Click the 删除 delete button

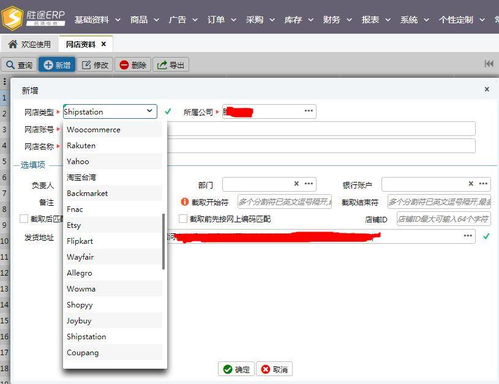coord(133,65)
